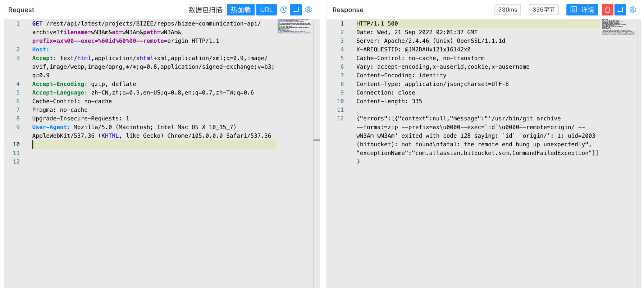Click the HTTP/1.1 500 status line

click(x=377, y=24)
